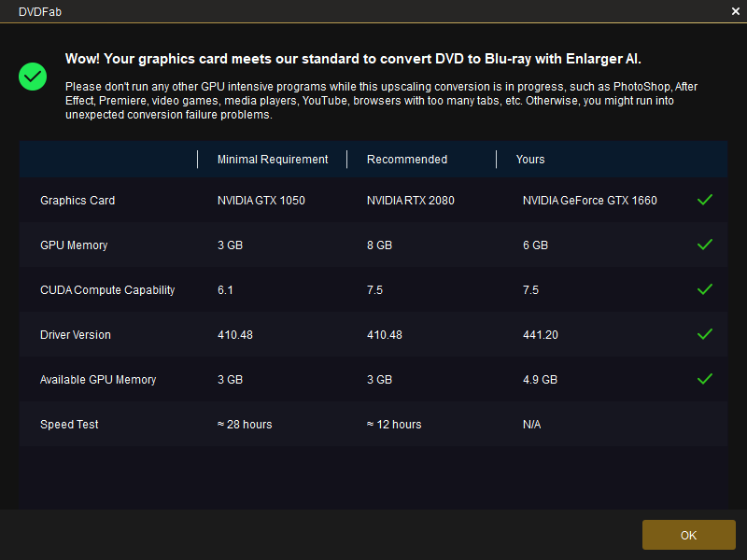Image resolution: width=747 pixels, height=560 pixels.
Task: Click the NVIDIA GeForce GTX 1660 value
Action: [589, 201]
